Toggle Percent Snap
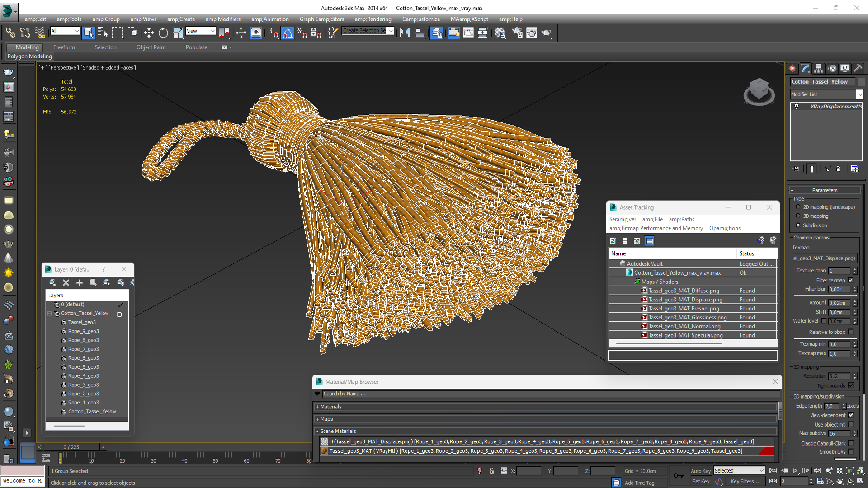Image resolution: width=868 pixels, height=488 pixels. [x=302, y=33]
